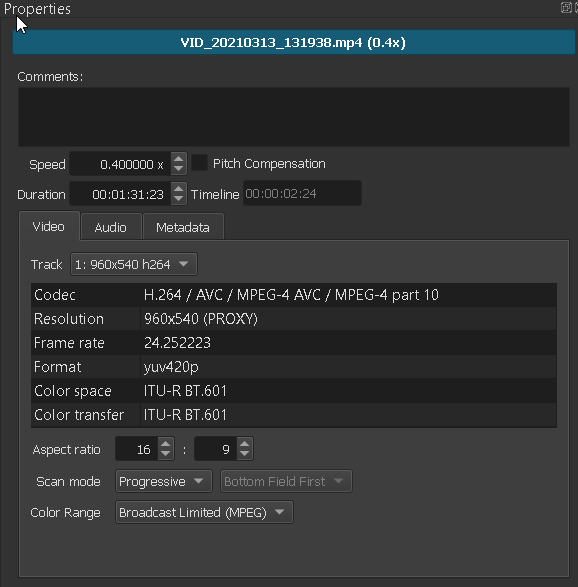The height and width of the screenshot is (587, 578).
Task: Undock the Properties panel icon
Action: [x=566, y=7]
